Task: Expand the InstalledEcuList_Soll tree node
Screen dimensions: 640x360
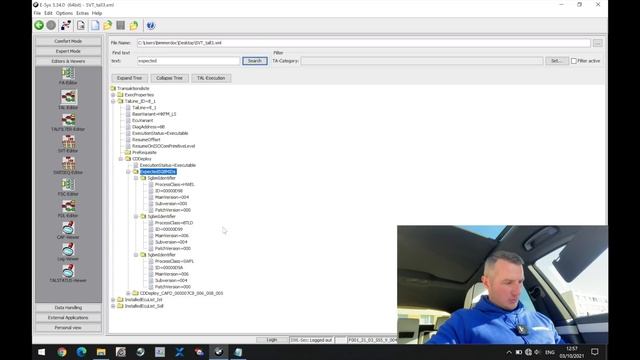Action: click(113, 306)
